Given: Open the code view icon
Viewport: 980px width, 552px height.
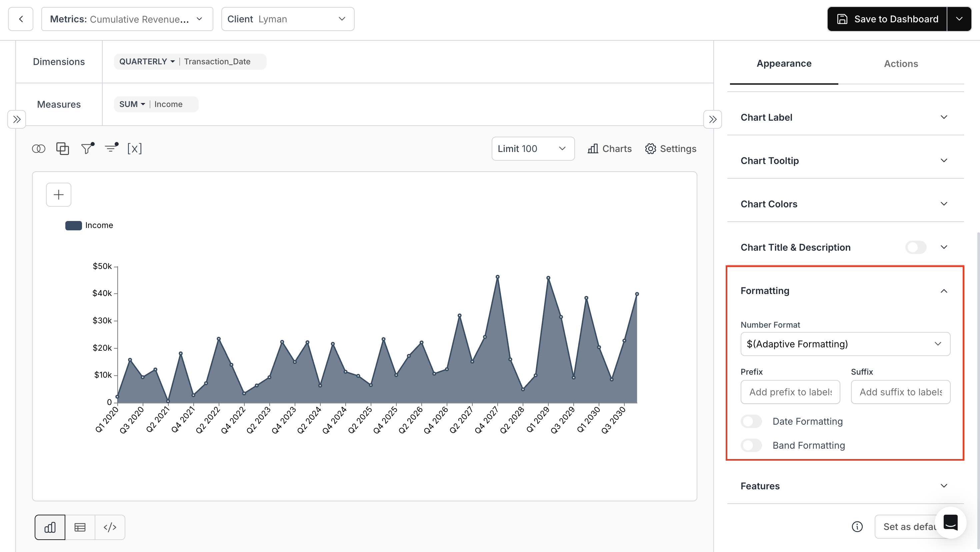Looking at the screenshot, I should pos(110,527).
